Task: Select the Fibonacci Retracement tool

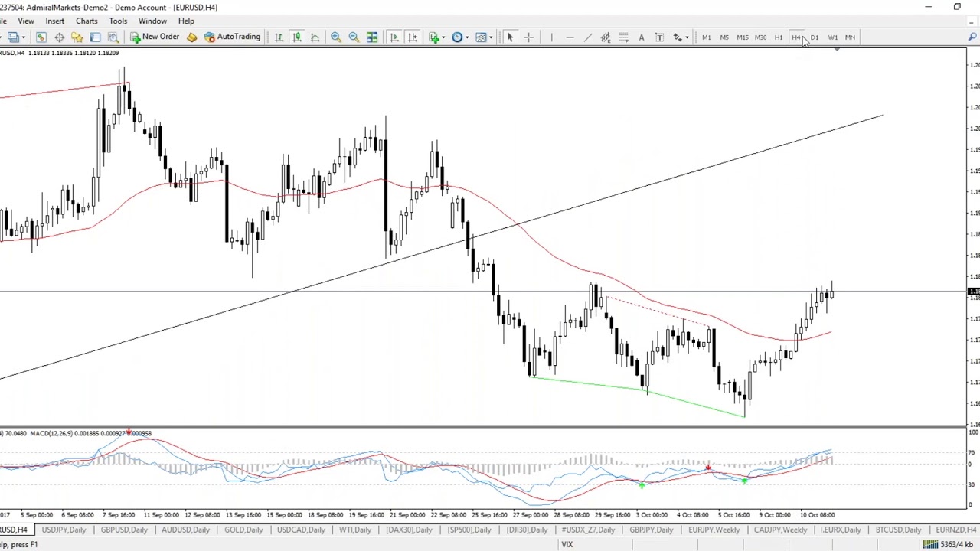Action: 623,37
